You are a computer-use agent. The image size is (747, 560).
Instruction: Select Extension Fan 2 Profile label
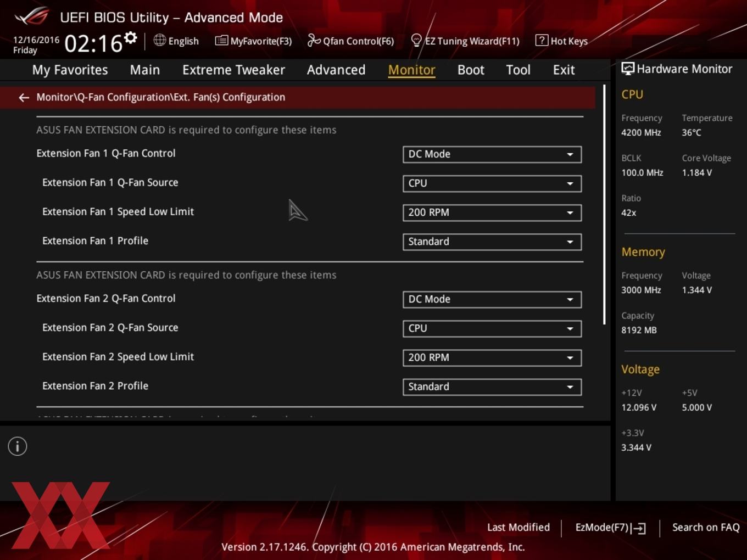point(95,386)
